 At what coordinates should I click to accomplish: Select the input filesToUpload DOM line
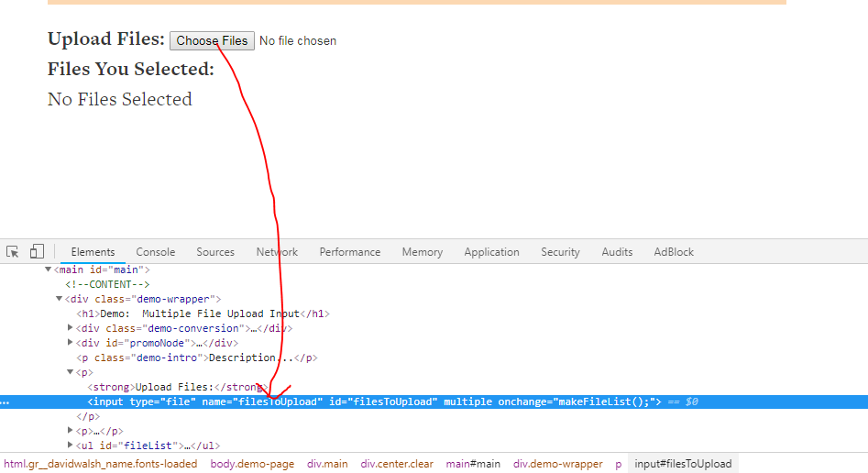[x=434, y=401]
